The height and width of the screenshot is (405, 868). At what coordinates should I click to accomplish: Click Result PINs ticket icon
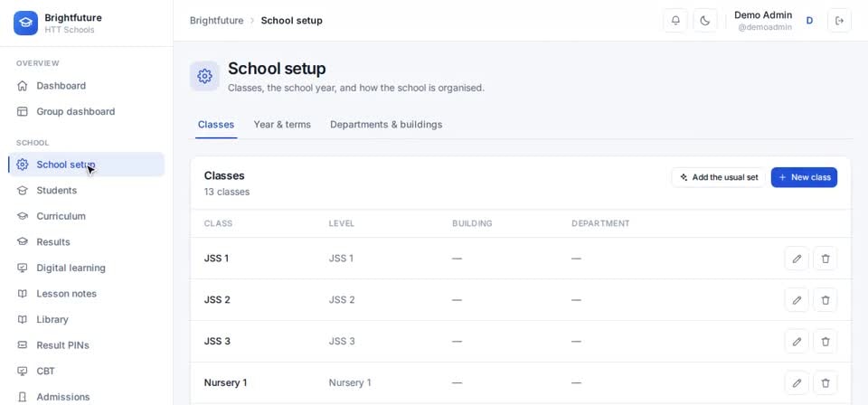pyautogui.click(x=22, y=345)
